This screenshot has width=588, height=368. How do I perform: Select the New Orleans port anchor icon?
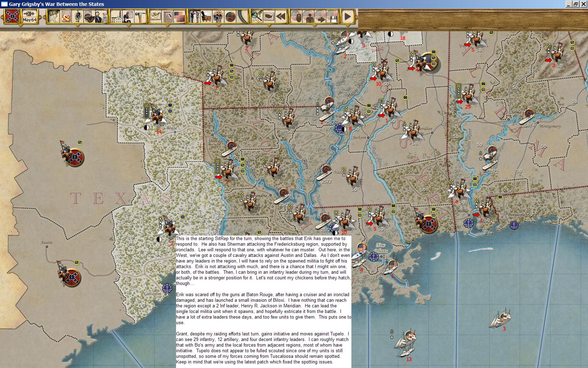tap(374, 257)
